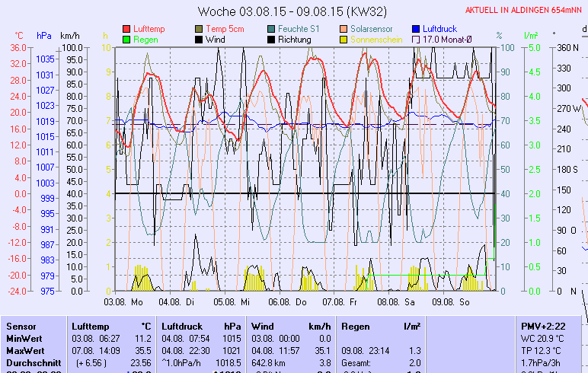Click the Regen column header in table
This screenshot has width=588, height=373.
[x=356, y=326]
